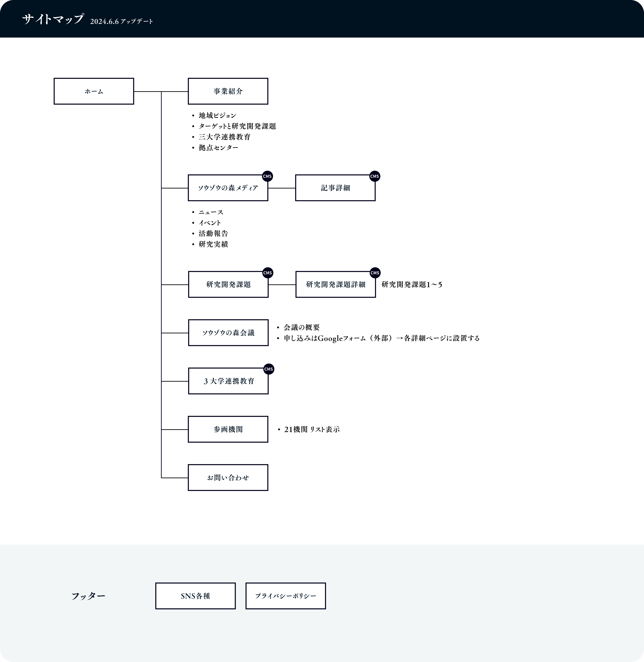Select the 研究開発課題詳細 box
The height and width of the screenshot is (662, 644).
[x=336, y=284]
